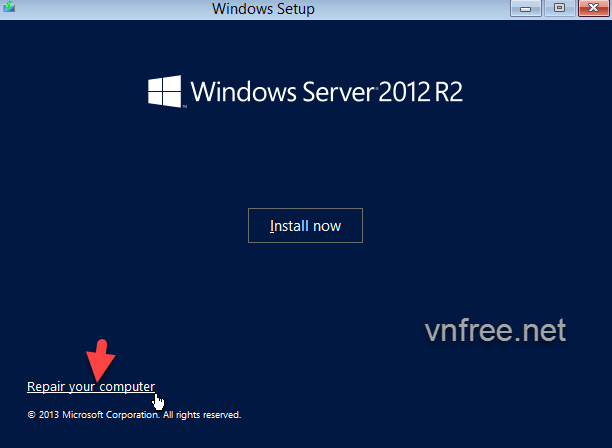The width and height of the screenshot is (612, 448).
Task: Click the word "Install" on the button
Action: click(x=288, y=226)
